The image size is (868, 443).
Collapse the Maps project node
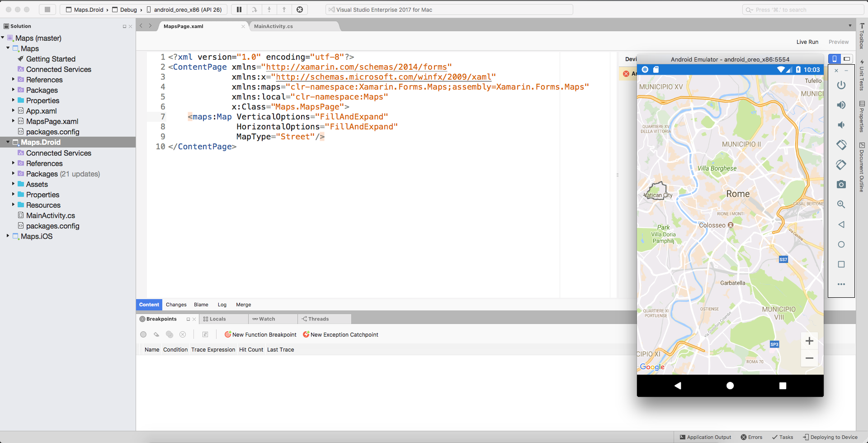coord(8,48)
